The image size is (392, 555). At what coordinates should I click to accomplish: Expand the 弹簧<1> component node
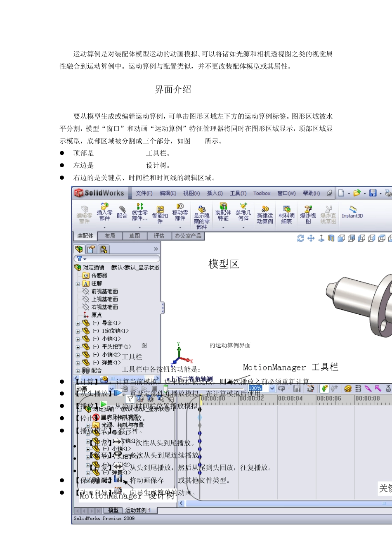pyautogui.click(x=78, y=363)
